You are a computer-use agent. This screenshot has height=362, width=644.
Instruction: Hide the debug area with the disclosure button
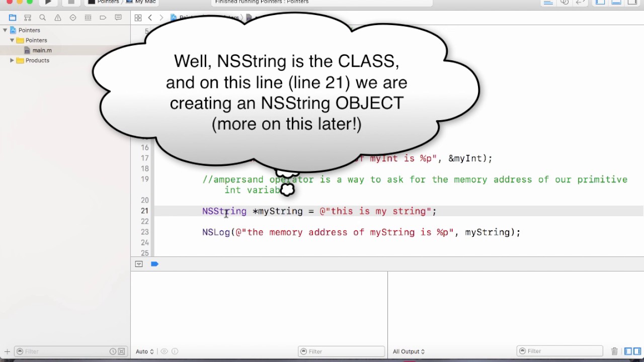[139, 264]
